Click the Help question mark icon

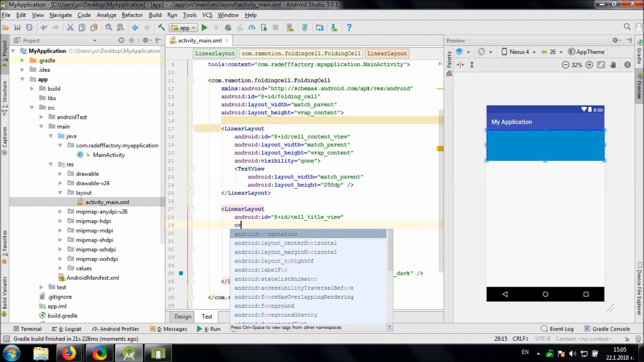tap(349, 28)
